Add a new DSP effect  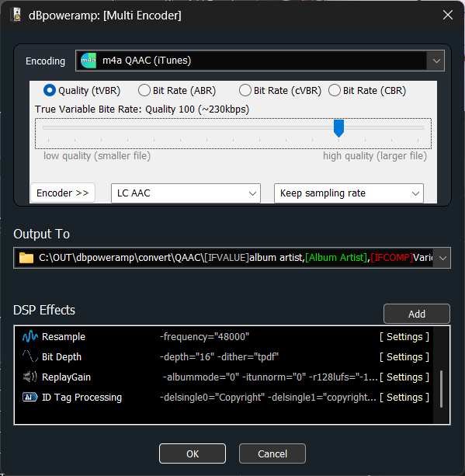pos(417,314)
